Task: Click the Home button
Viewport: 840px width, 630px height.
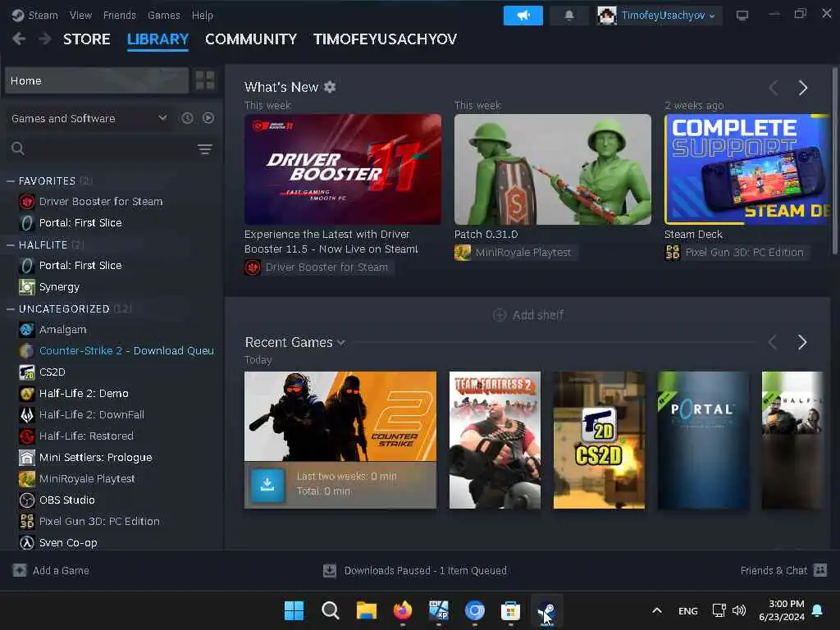Action: [x=97, y=80]
